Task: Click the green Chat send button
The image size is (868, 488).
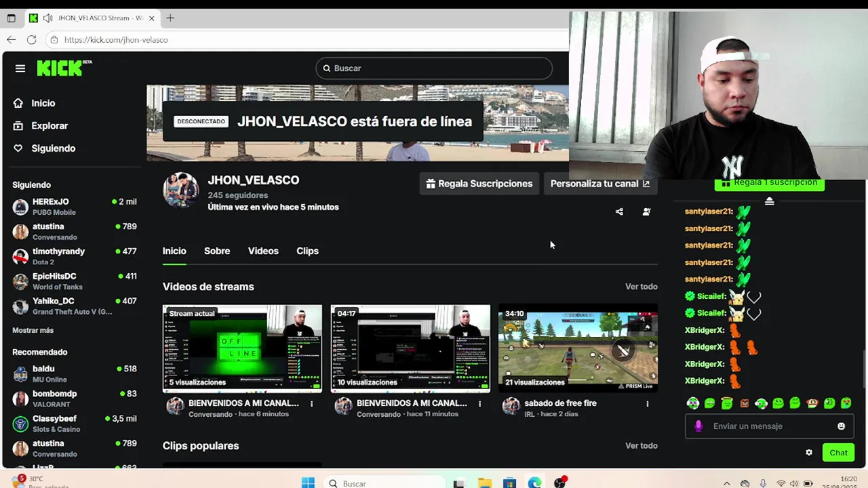Action: click(838, 453)
